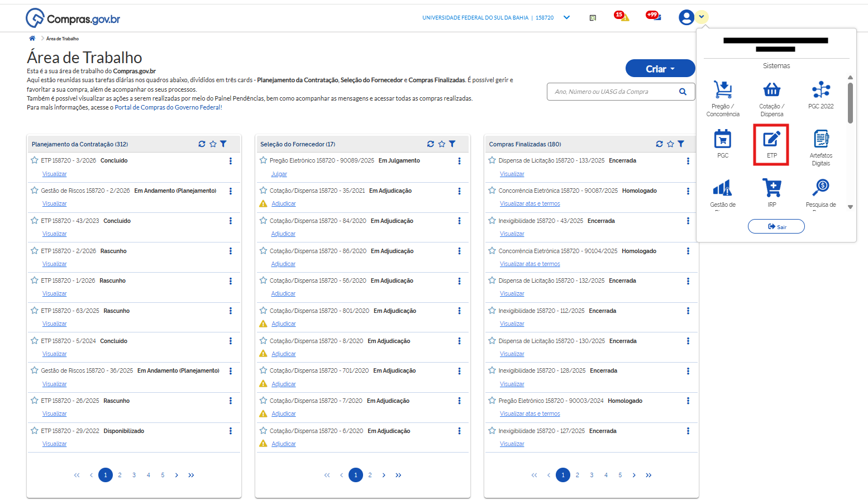This screenshot has height=504, width=868.
Task: Open the ETP system icon
Action: 771,140
